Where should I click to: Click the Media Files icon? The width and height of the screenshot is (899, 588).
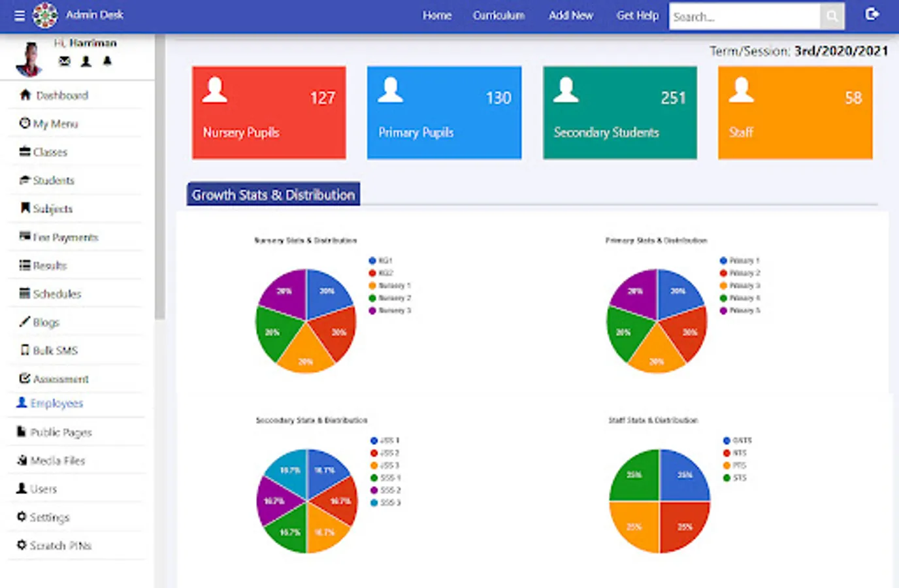pyautogui.click(x=22, y=460)
